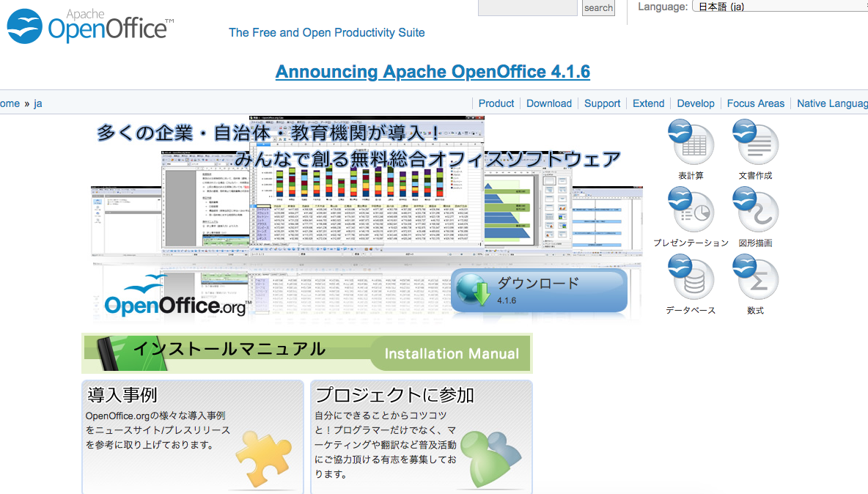Open the word processor (文書作成) icon
868x494 pixels.
(755, 144)
